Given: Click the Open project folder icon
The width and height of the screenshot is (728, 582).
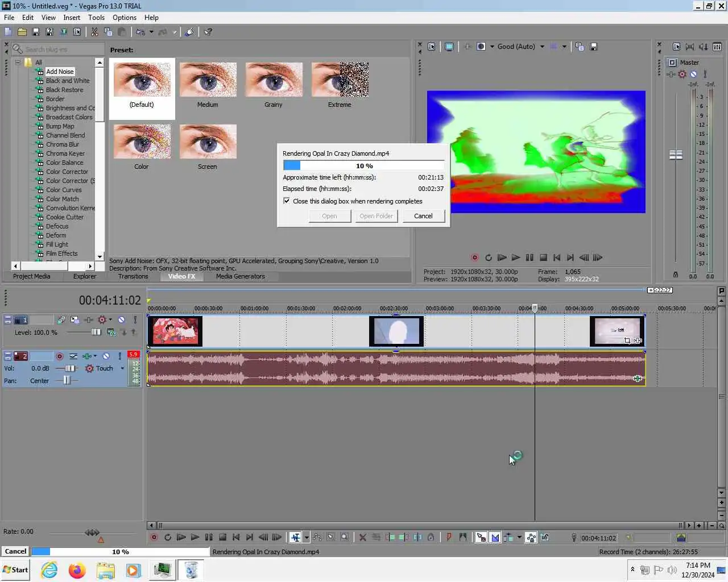Looking at the screenshot, I should click(x=22, y=32).
